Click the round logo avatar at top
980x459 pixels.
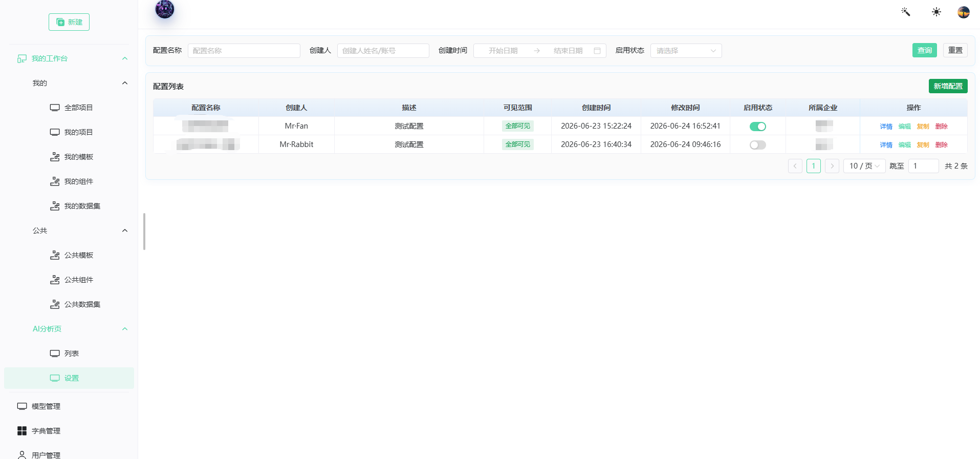point(165,9)
